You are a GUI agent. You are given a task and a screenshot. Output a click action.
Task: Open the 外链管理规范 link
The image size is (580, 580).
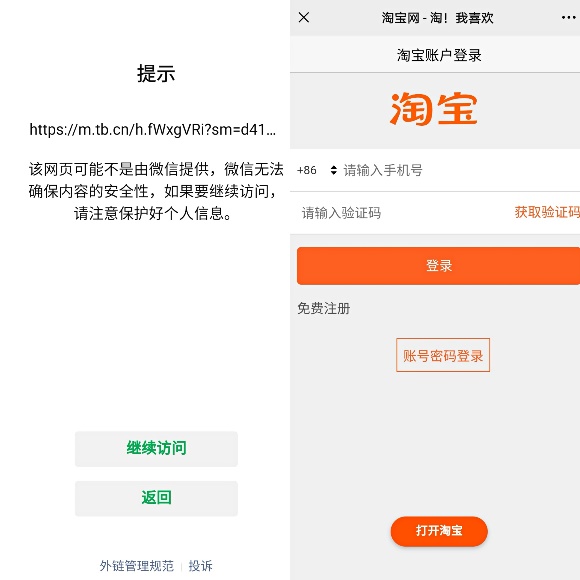tap(136, 566)
